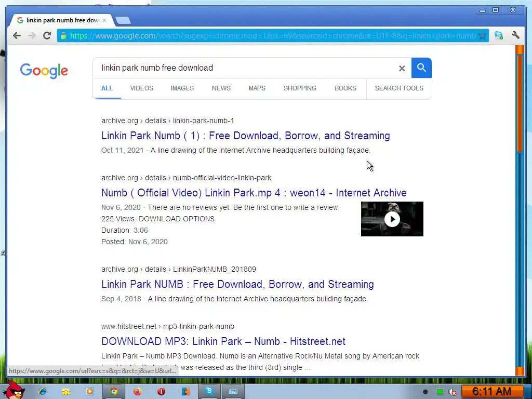Click the Skype taskbar icon
This screenshot has width=532, height=399.
click(x=209, y=391)
